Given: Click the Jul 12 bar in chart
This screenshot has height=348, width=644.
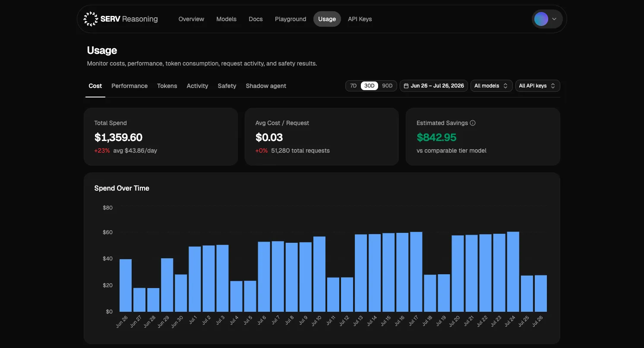Looking at the screenshot, I should [347, 295].
